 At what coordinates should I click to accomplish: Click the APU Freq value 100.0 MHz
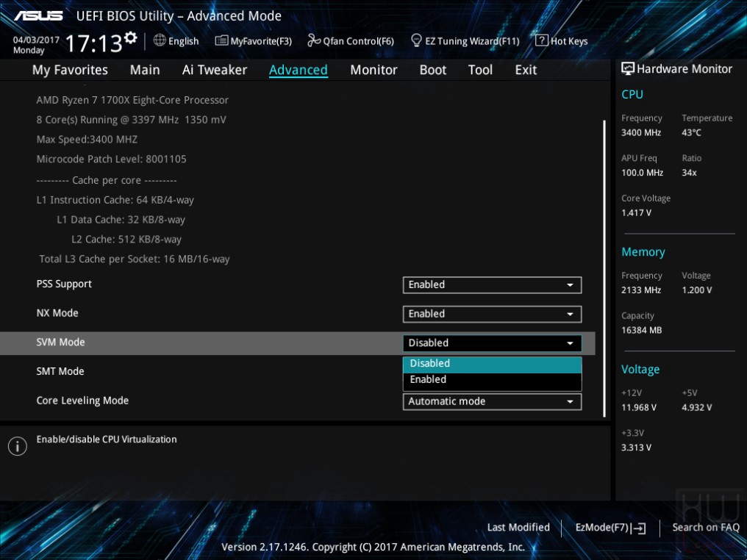click(x=642, y=173)
